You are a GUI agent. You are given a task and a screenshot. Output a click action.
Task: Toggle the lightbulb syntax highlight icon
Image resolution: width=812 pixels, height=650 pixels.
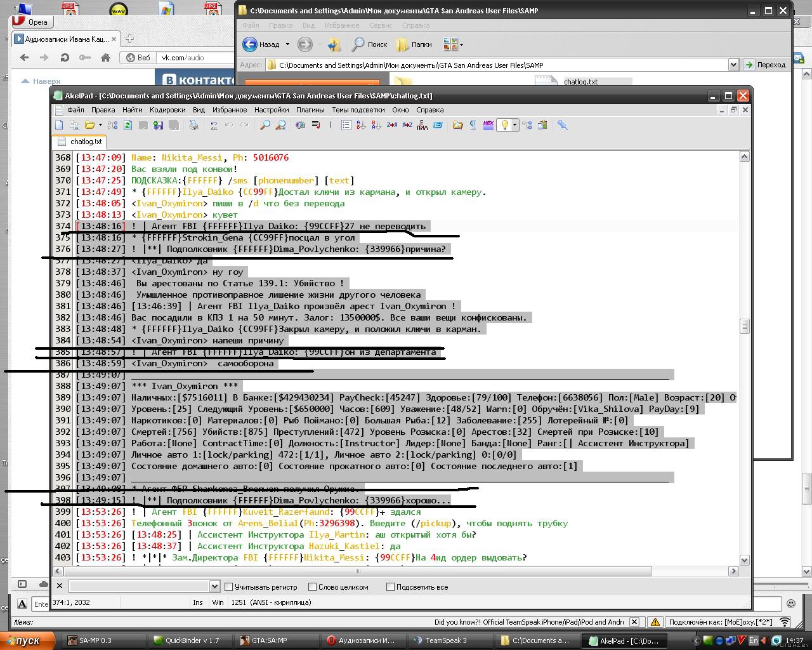coord(505,125)
